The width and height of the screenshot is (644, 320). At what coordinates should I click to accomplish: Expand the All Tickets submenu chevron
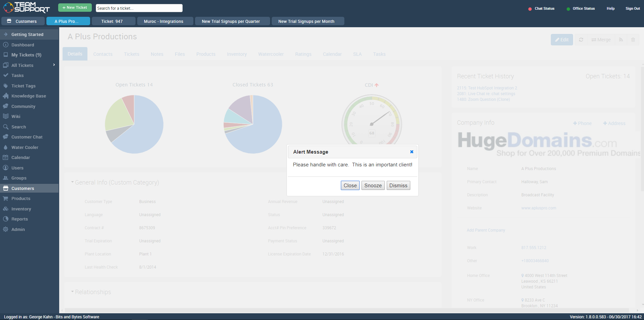(54, 65)
